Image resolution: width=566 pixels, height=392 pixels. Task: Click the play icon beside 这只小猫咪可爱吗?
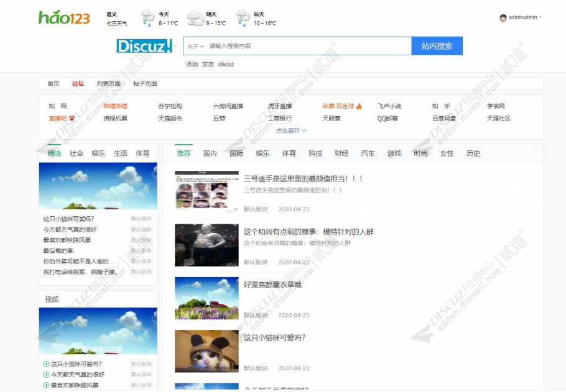tap(46, 364)
